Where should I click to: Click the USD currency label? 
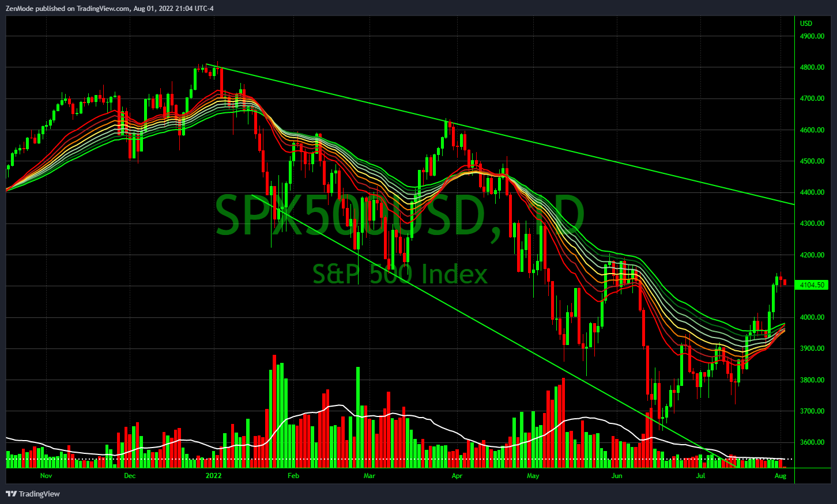[806, 24]
